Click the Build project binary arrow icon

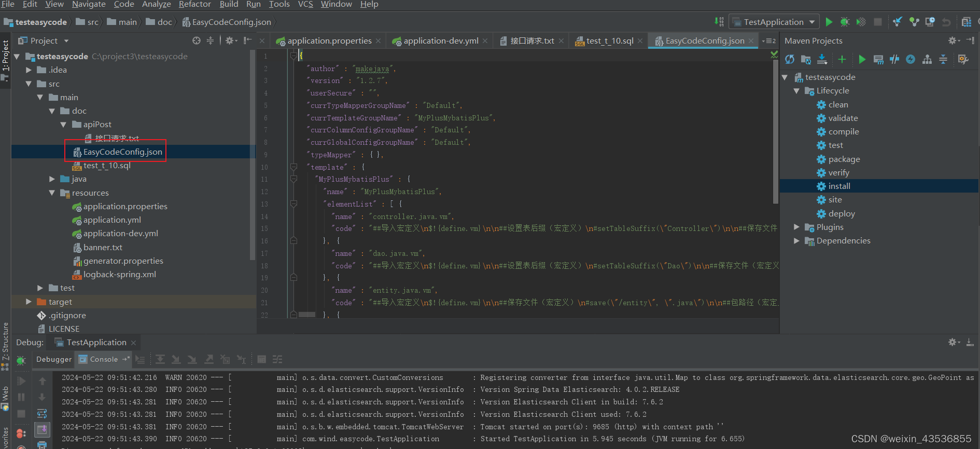719,22
